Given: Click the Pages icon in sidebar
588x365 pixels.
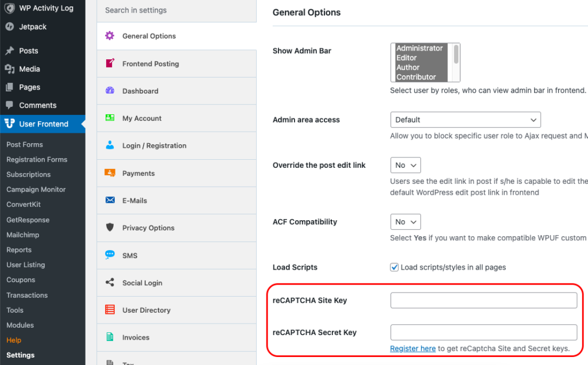Looking at the screenshot, I should point(10,87).
